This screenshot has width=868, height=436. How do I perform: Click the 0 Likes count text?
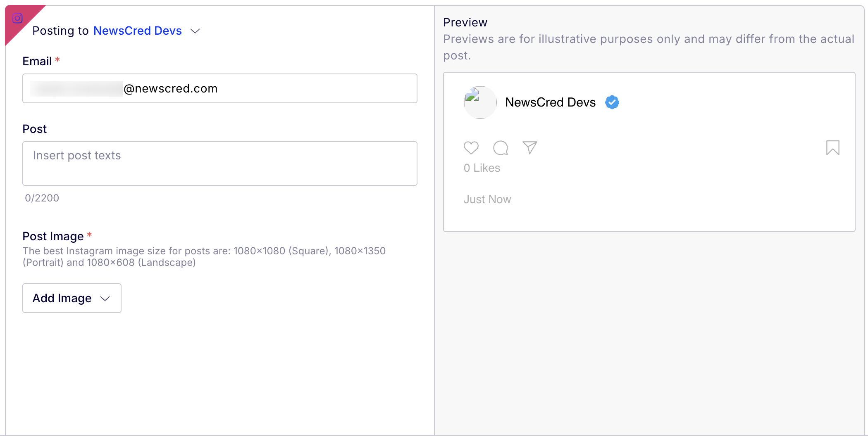click(x=482, y=168)
